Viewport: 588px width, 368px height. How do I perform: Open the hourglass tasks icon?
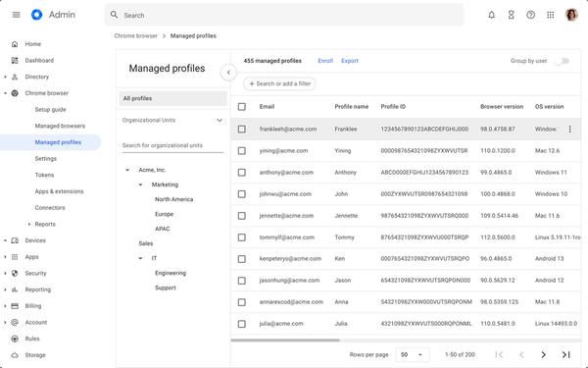click(511, 15)
